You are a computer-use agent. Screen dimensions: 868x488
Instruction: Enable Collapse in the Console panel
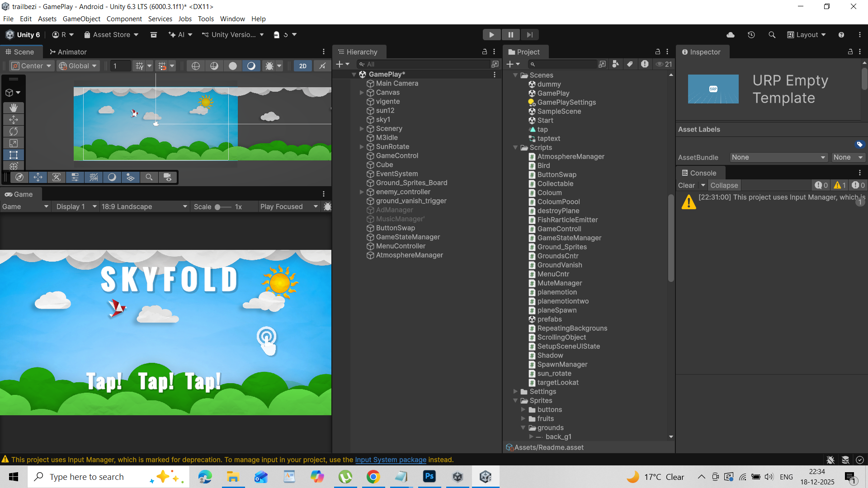pyautogui.click(x=724, y=185)
